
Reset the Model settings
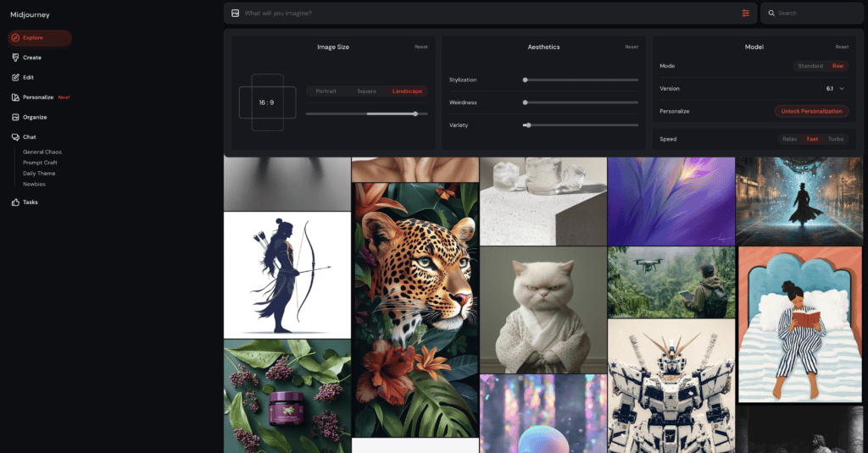pyautogui.click(x=842, y=47)
